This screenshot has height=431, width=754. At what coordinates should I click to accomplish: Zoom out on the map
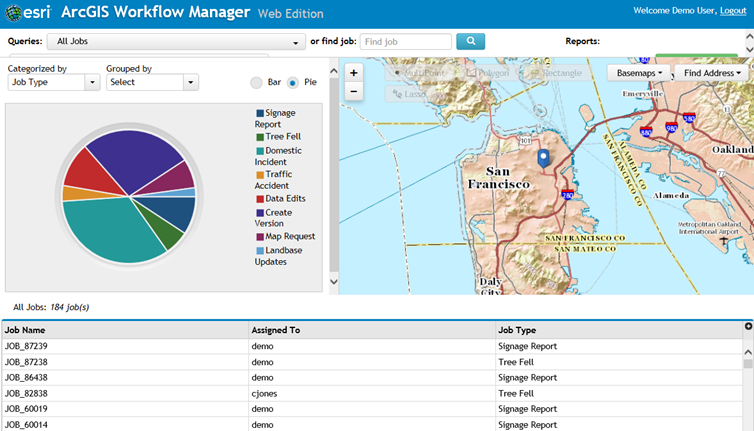(x=353, y=91)
